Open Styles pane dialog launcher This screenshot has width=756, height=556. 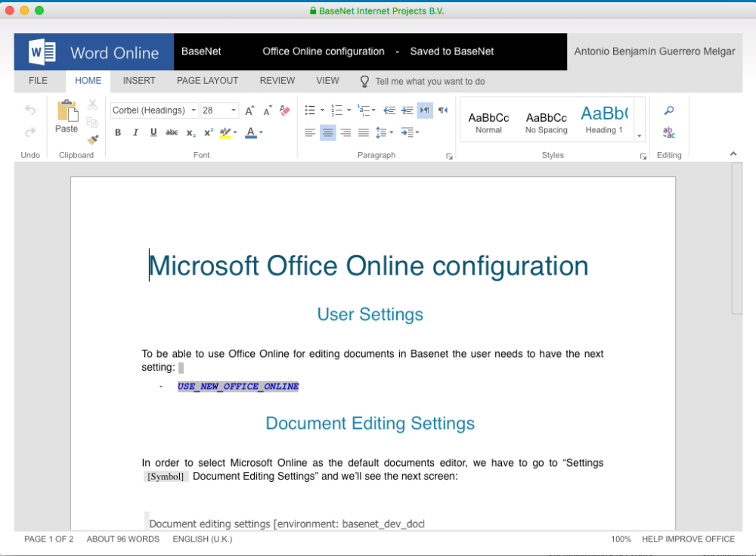click(x=643, y=157)
